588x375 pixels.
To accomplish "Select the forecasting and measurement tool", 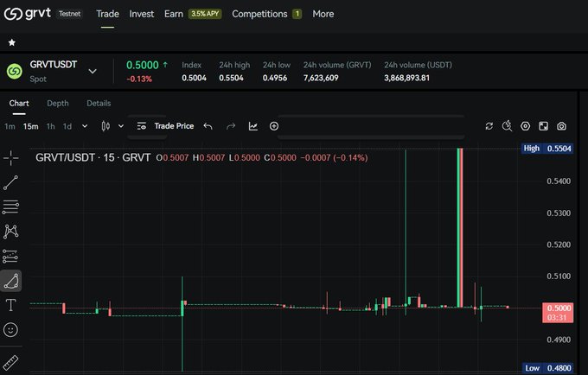I will pos(10,257).
